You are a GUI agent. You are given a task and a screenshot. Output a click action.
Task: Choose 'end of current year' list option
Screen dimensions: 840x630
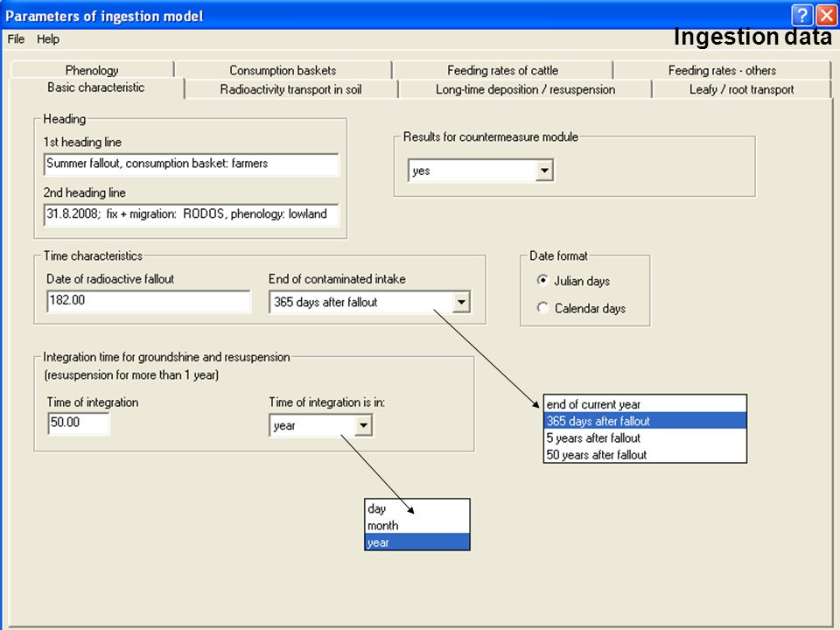pos(645,404)
